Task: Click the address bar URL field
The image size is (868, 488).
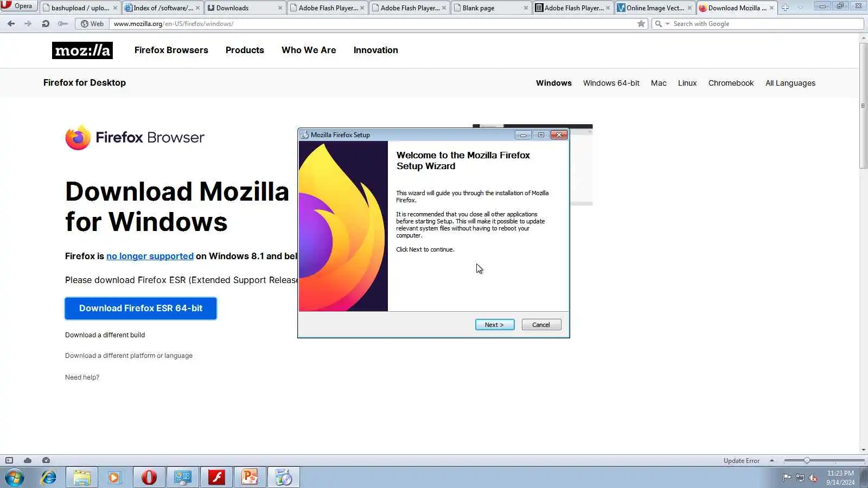Action: click(373, 24)
